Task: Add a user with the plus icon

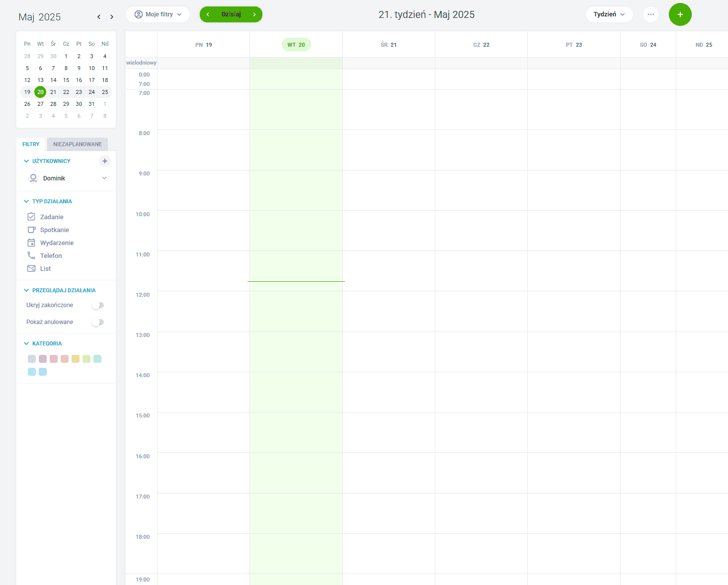Action: (x=105, y=161)
